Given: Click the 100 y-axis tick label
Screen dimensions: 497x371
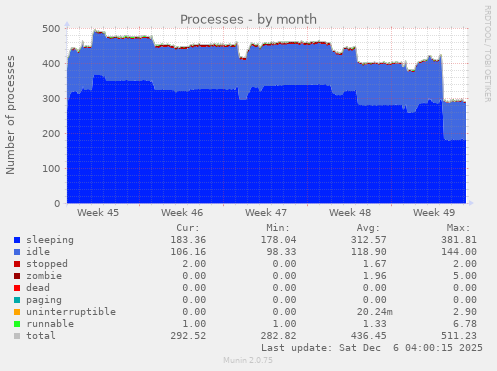Looking at the screenshot, I should click(51, 169).
